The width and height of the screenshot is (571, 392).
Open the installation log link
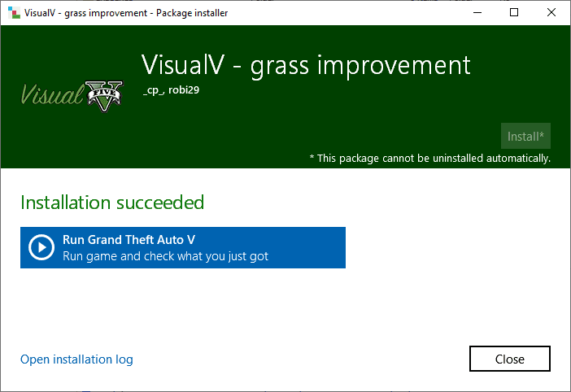click(76, 359)
